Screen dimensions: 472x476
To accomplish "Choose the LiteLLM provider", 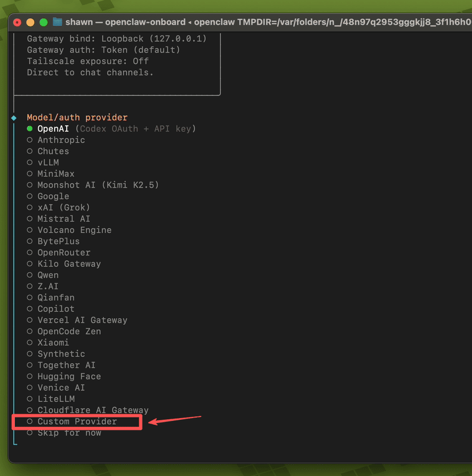I will 56,399.
